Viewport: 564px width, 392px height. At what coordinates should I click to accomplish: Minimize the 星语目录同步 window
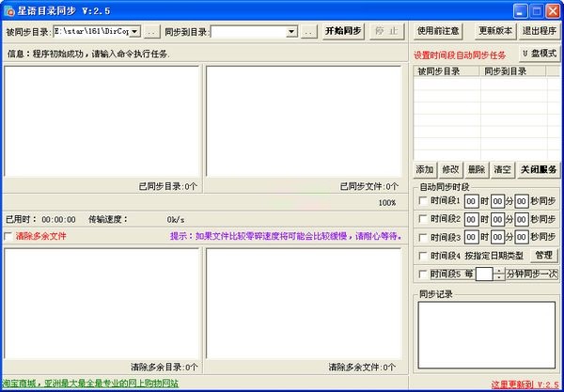click(x=520, y=11)
